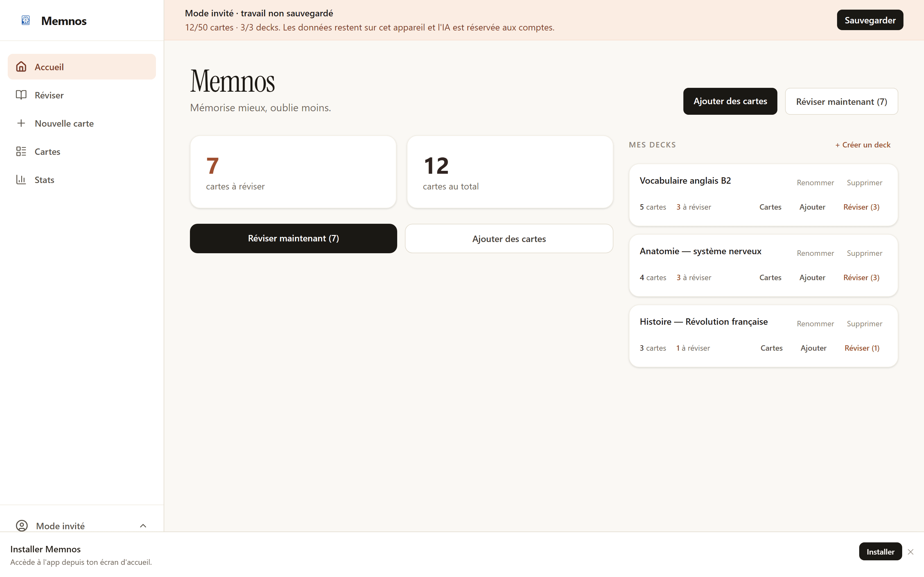This screenshot has width=924, height=577.
Task: Click the Accueil home icon
Action: (x=21, y=67)
